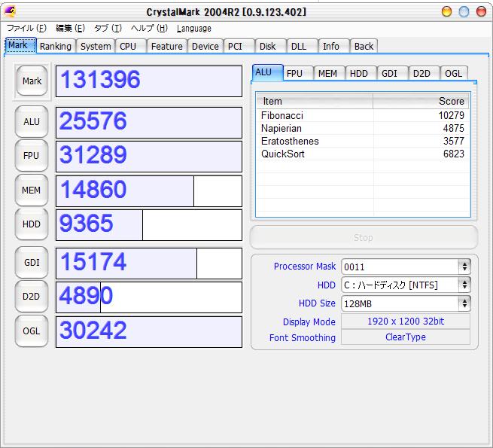493x448 pixels.
Task: Show the FPU results tab
Action: [298, 74]
